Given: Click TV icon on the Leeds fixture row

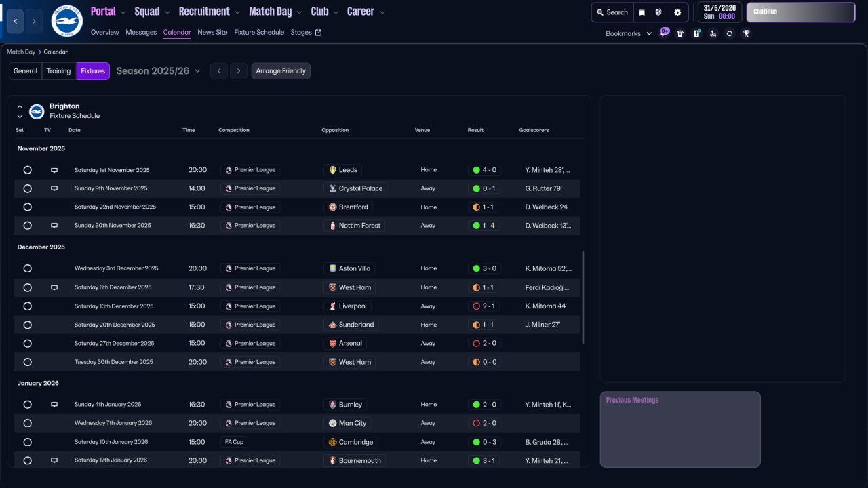Looking at the screenshot, I should tap(54, 170).
